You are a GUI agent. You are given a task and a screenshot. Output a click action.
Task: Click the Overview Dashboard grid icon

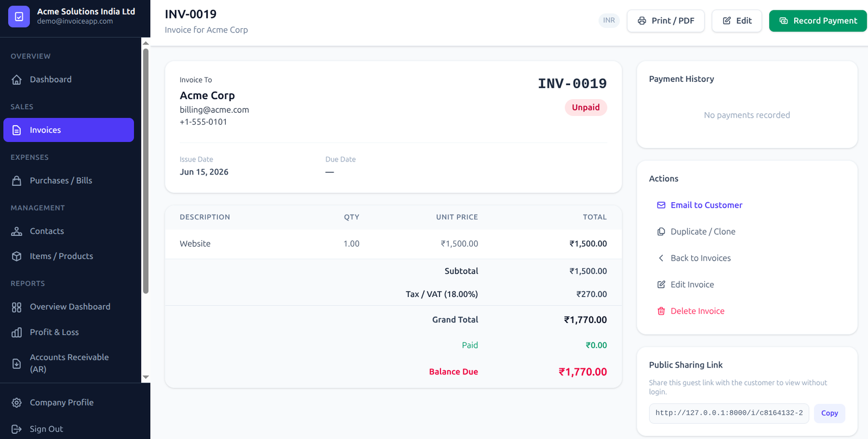pos(17,307)
